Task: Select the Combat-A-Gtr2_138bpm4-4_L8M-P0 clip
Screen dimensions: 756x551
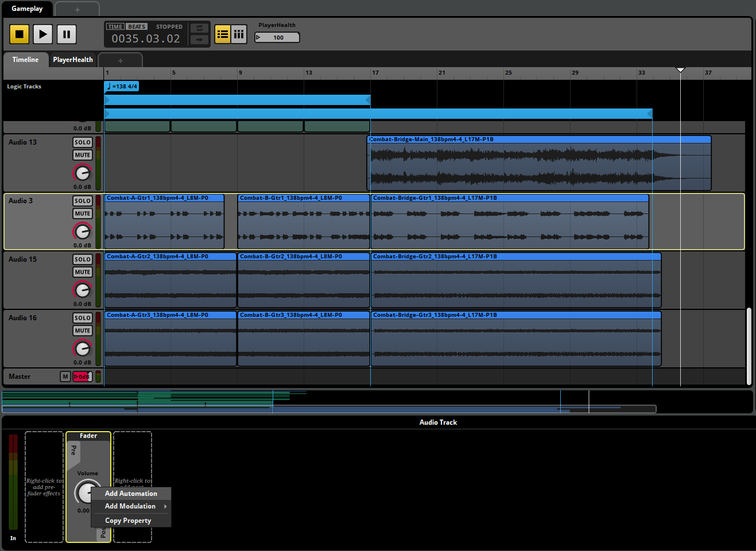Action: click(170, 280)
